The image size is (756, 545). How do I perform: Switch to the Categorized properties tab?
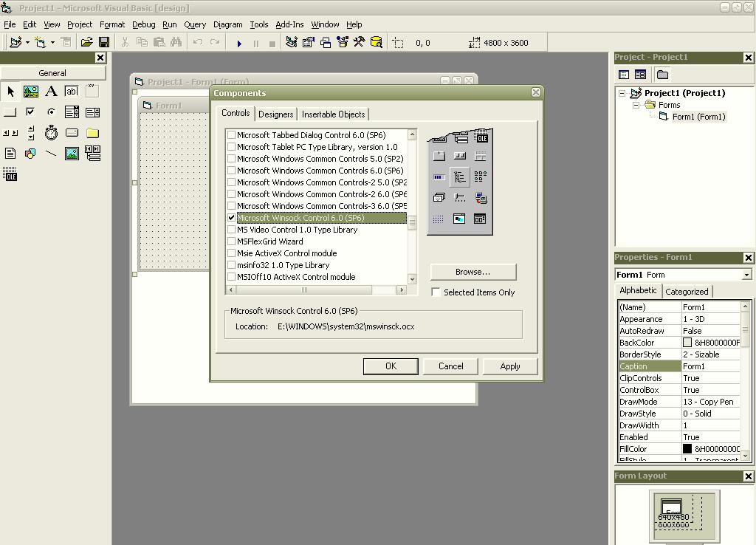coord(687,291)
